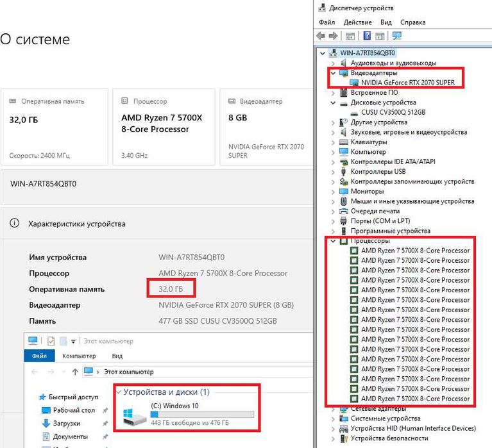Click the Устройства HID category icon

[x=344, y=429]
